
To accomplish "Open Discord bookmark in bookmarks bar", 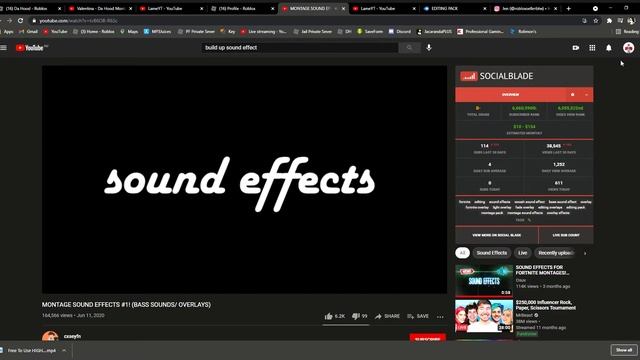I will 400,31.
